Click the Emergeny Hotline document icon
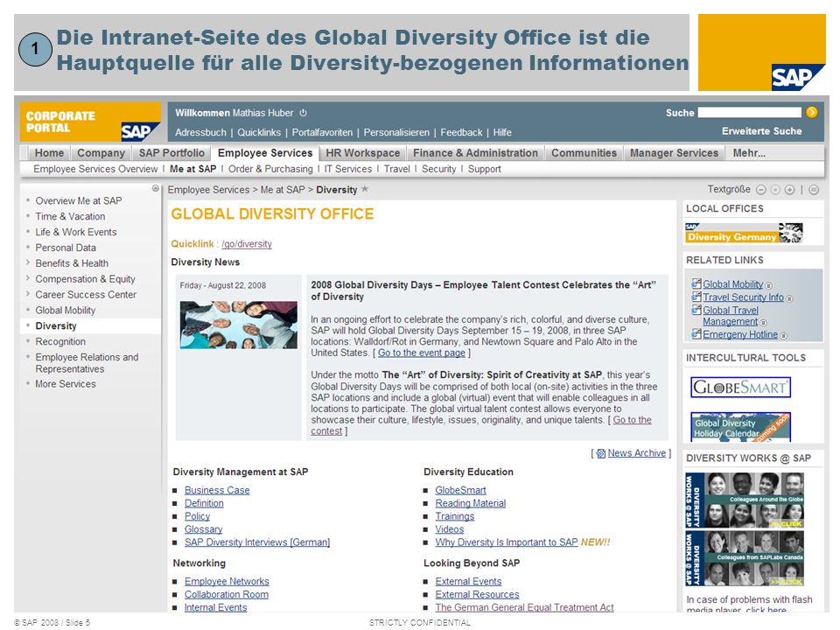 pos(696,334)
